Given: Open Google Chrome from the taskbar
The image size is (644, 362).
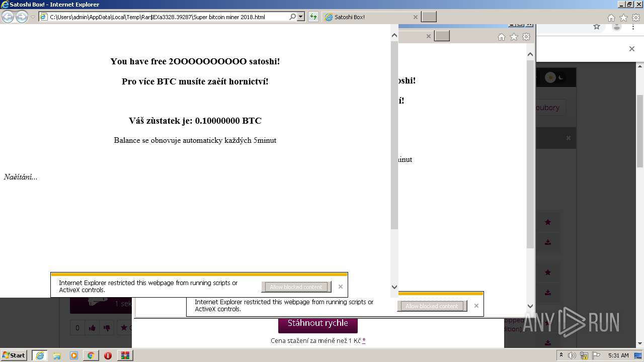Looking at the screenshot, I should (x=91, y=355).
